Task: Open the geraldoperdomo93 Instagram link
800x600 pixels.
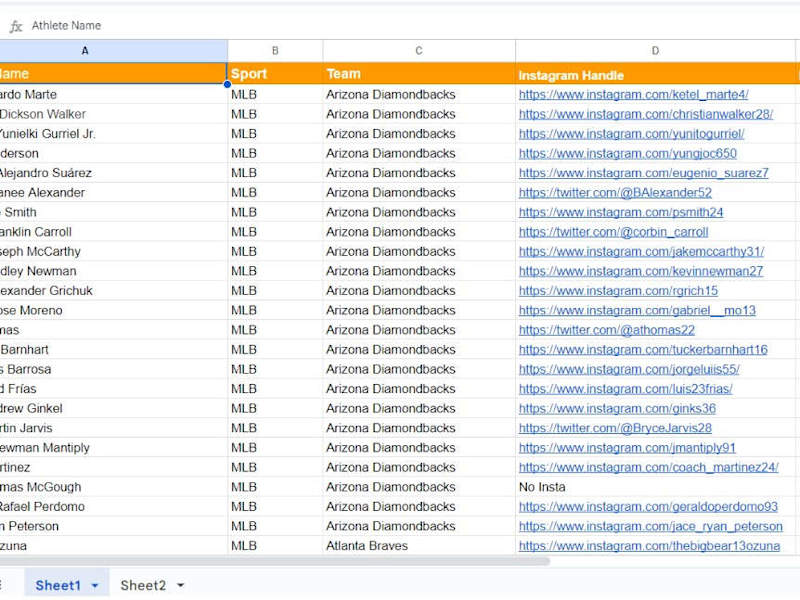Action: coord(648,507)
